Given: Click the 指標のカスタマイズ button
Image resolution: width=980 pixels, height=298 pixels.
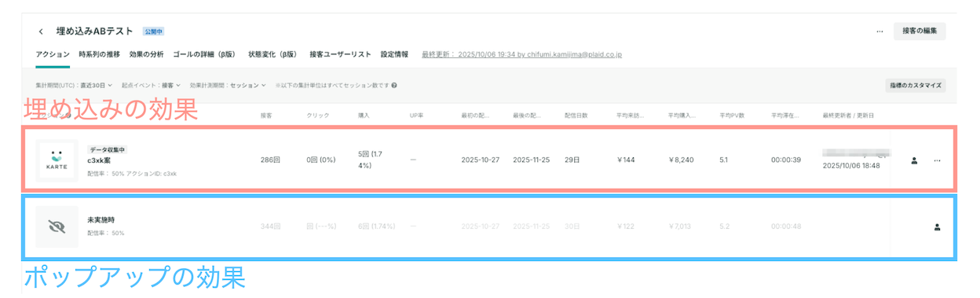Looking at the screenshot, I should 916,86.
